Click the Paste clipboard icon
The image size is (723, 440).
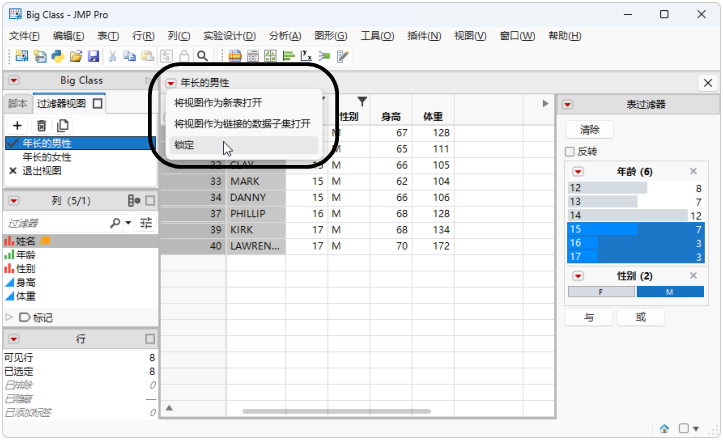click(x=148, y=56)
